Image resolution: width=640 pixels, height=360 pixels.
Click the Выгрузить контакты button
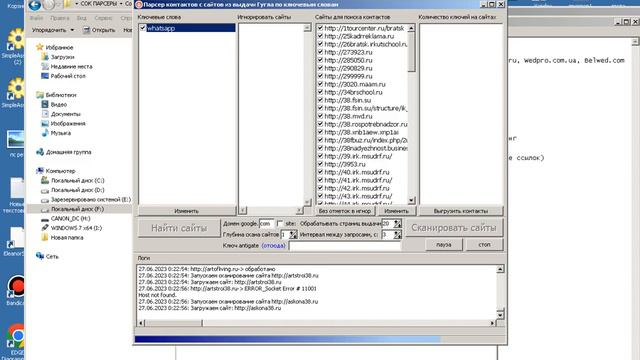461,211
